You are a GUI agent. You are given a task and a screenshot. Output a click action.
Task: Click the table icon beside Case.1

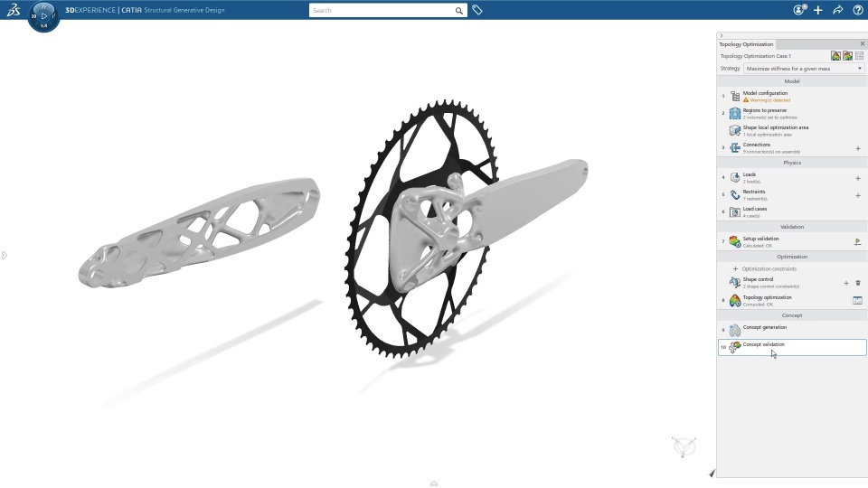tap(859, 56)
